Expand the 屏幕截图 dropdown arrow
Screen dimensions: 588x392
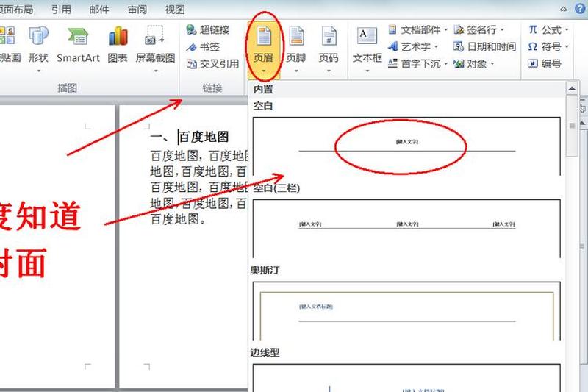click(155, 71)
